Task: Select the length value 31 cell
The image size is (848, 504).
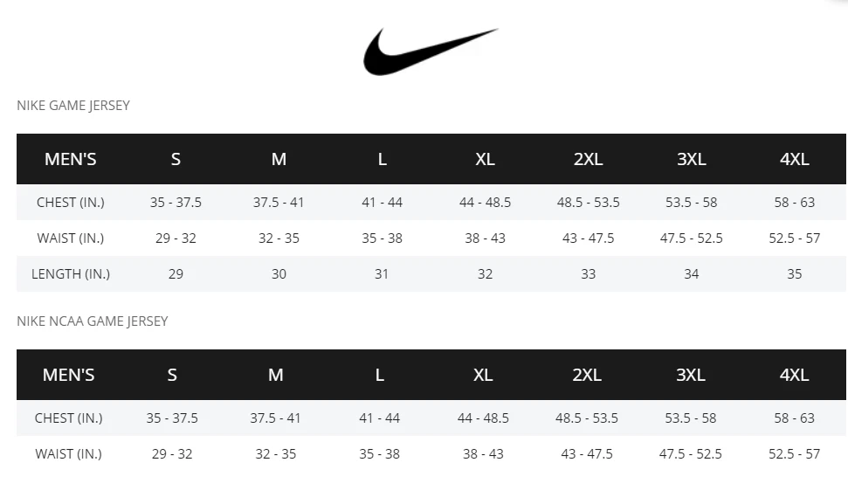Action: [x=382, y=274]
